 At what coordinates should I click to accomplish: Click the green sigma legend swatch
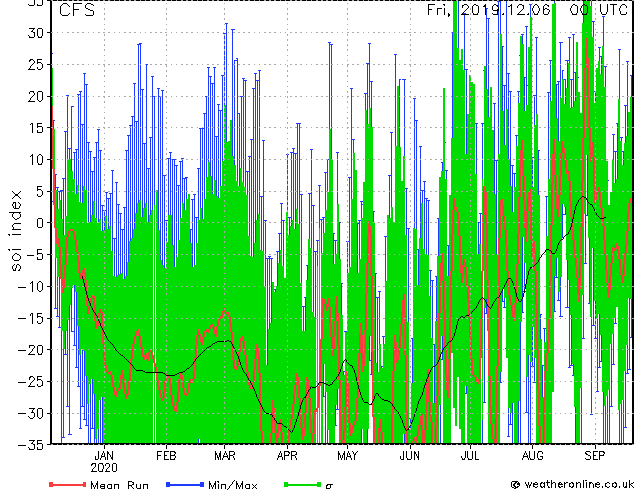(302, 484)
